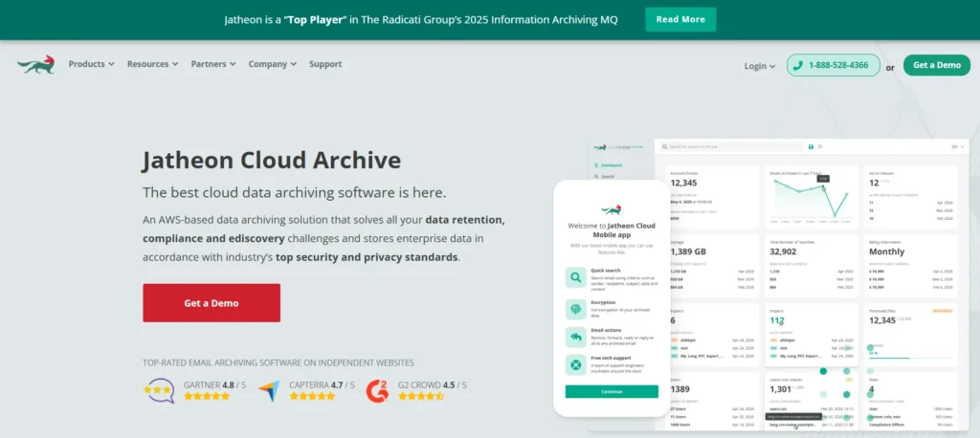Click the star rating under G2 Crowd
The height and width of the screenshot is (438, 980).
(421, 396)
